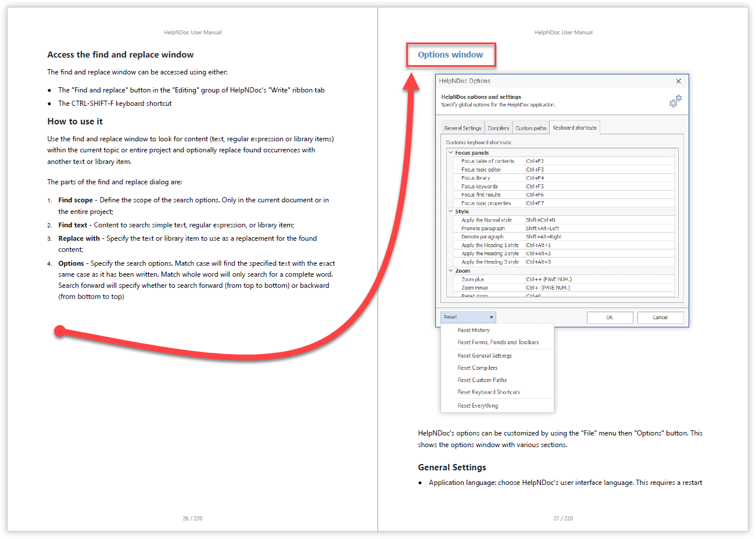Viewport: 756px width, 539px height.
Task: Switch to the Compilers tab
Action: [x=498, y=128]
